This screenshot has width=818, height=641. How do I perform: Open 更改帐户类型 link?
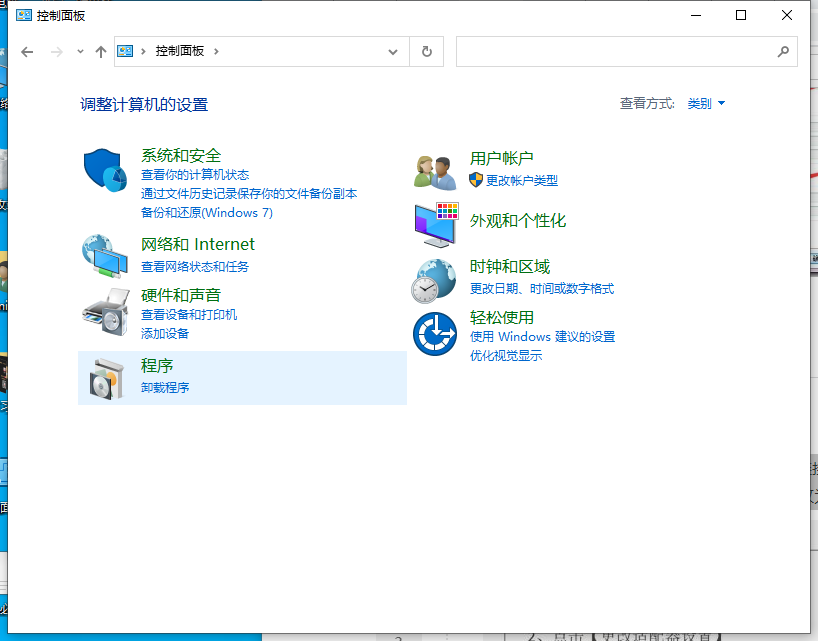521,181
